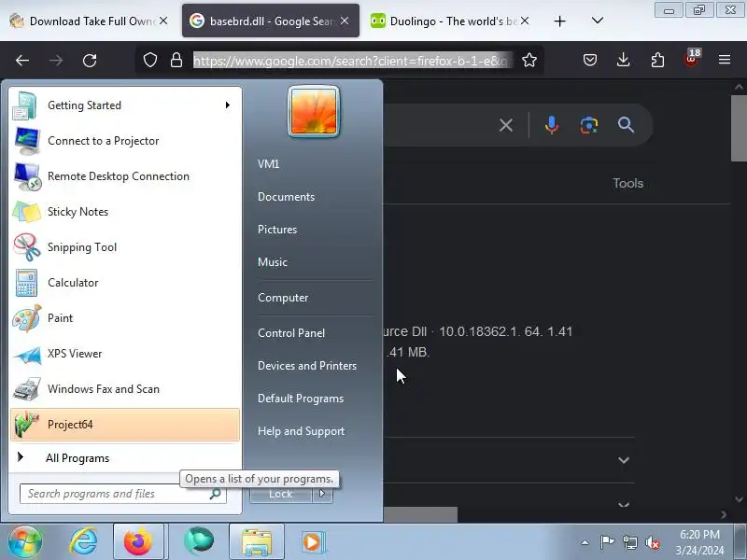Image resolution: width=747 pixels, height=560 pixels.
Task: Show hidden tray icons arrow
Action: click(585, 542)
